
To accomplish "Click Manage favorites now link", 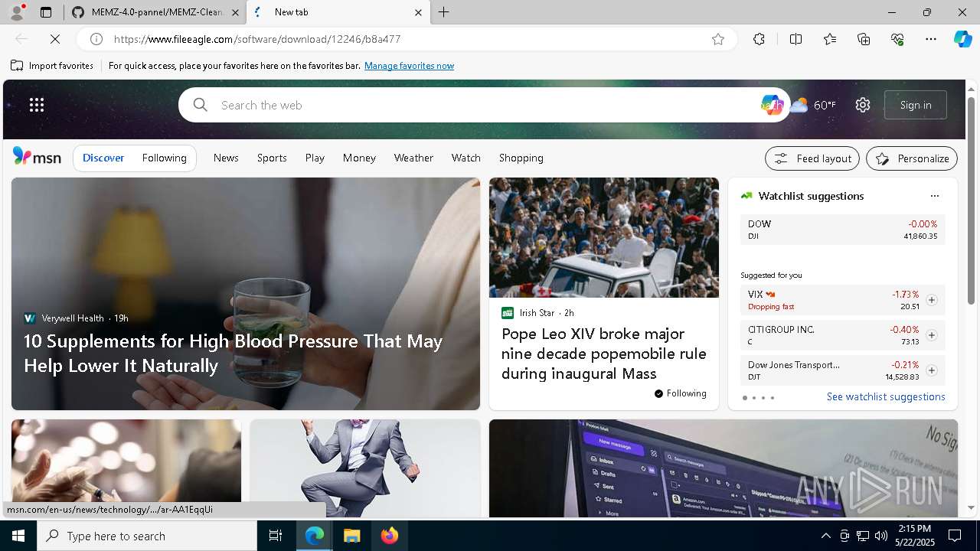I will (409, 66).
